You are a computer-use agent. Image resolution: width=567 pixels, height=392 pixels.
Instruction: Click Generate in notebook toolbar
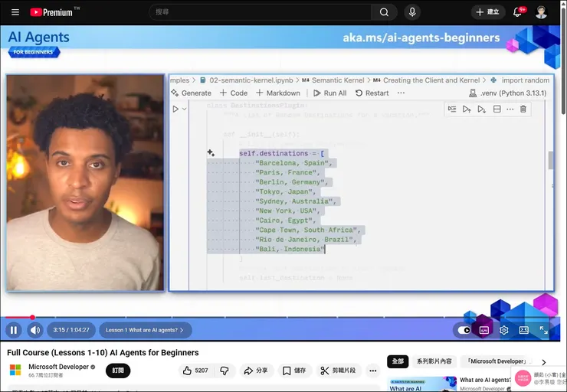[192, 93]
